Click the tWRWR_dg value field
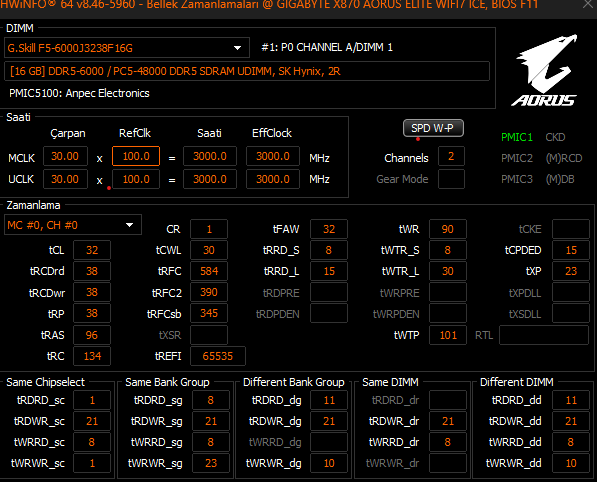The width and height of the screenshot is (597, 482). click(x=329, y=463)
